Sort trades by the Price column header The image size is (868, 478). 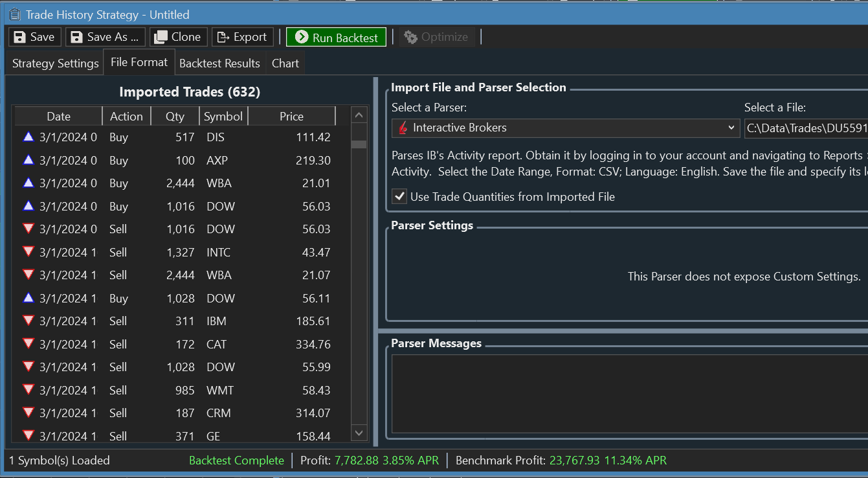pyautogui.click(x=291, y=117)
